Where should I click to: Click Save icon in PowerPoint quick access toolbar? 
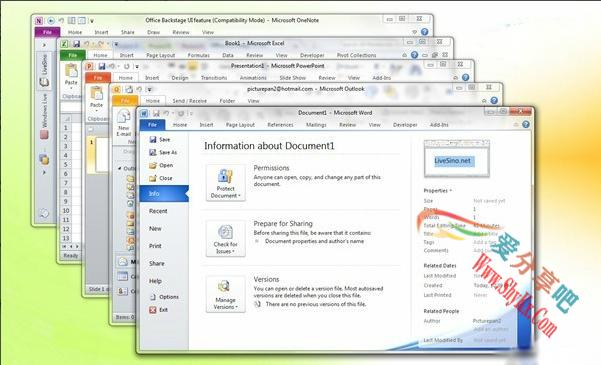(102, 67)
